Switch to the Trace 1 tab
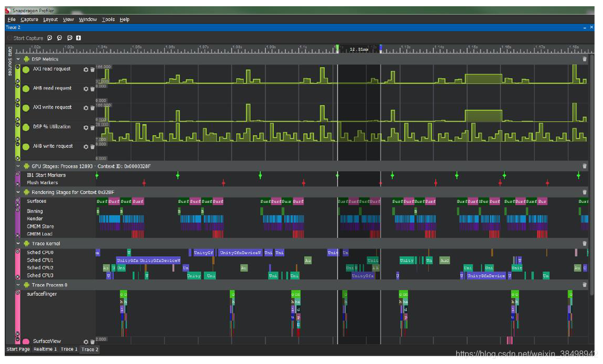The width and height of the screenshot is (603, 364). (69, 349)
